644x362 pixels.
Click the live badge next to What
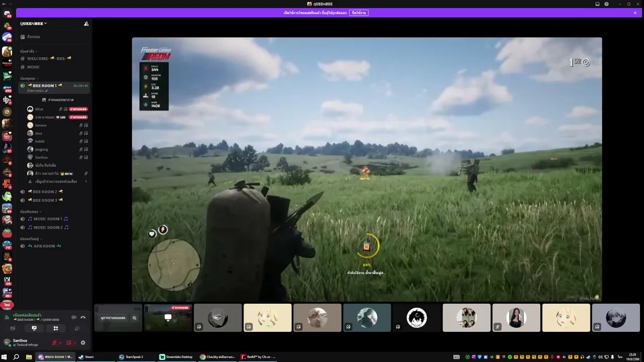[x=78, y=109]
